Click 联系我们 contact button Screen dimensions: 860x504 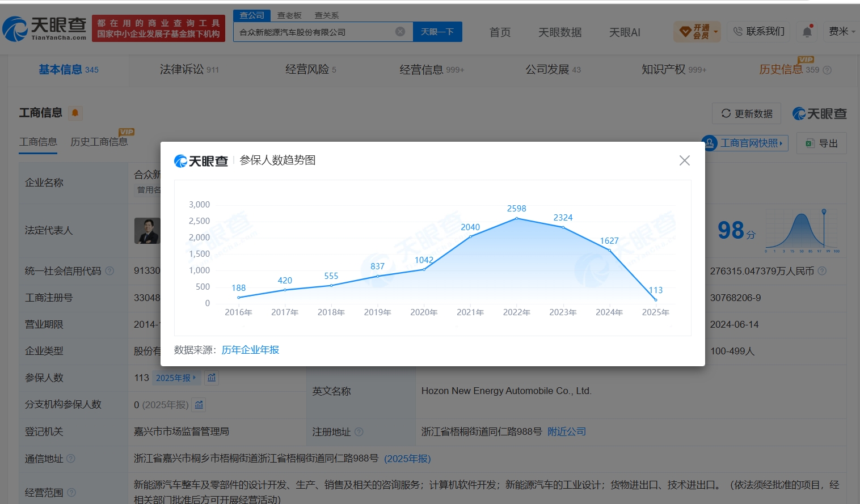click(x=759, y=32)
